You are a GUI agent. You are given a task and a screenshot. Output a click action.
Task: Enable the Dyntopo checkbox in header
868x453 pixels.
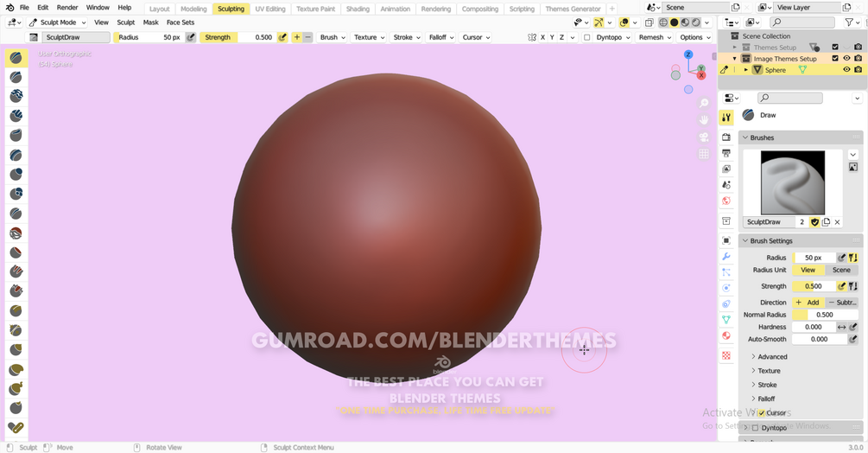(x=586, y=38)
